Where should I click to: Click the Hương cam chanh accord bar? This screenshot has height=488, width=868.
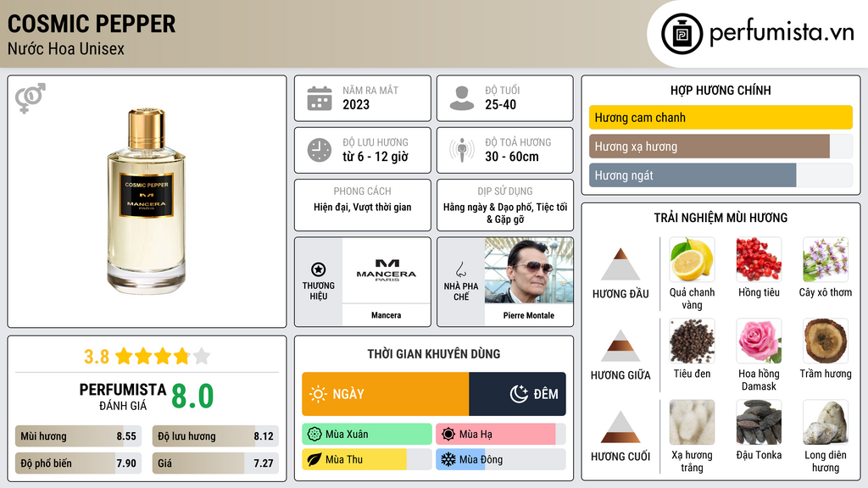coord(721,118)
